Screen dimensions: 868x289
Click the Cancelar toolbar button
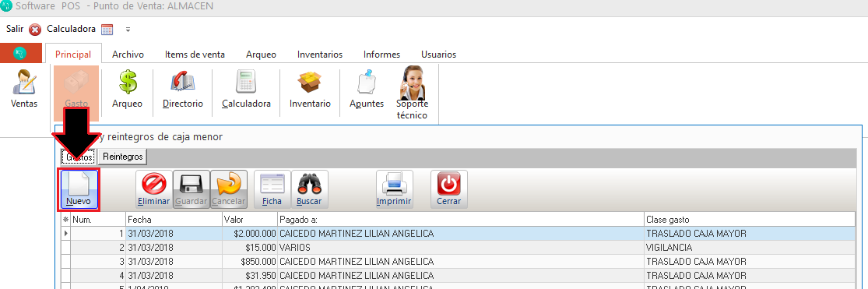[229, 189]
